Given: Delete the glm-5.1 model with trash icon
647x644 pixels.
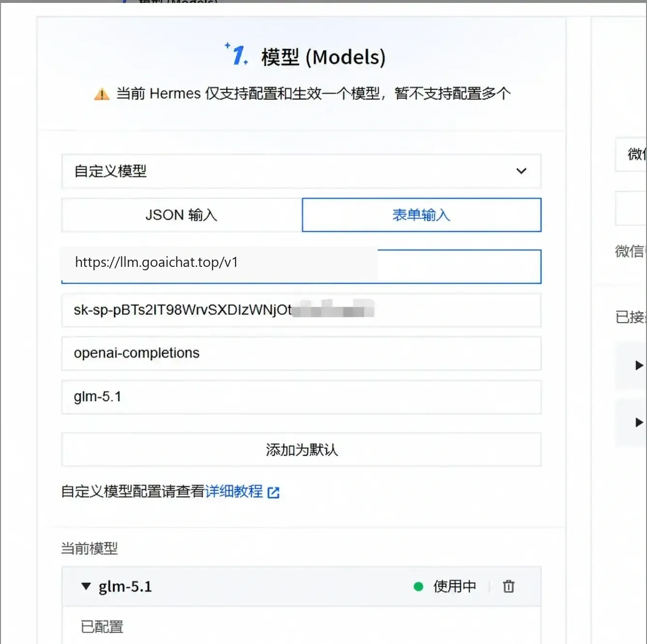Looking at the screenshot, I should (x=509, y=586).
